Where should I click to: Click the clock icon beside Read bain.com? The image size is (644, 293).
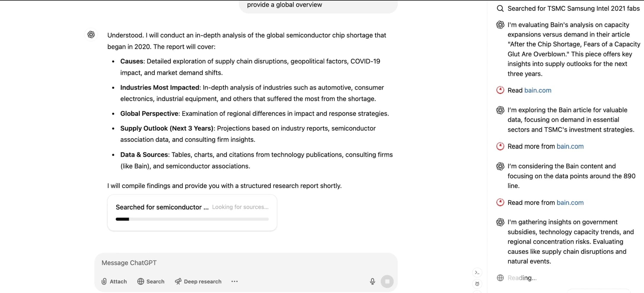pyautogui.click(x=500, y=90)
